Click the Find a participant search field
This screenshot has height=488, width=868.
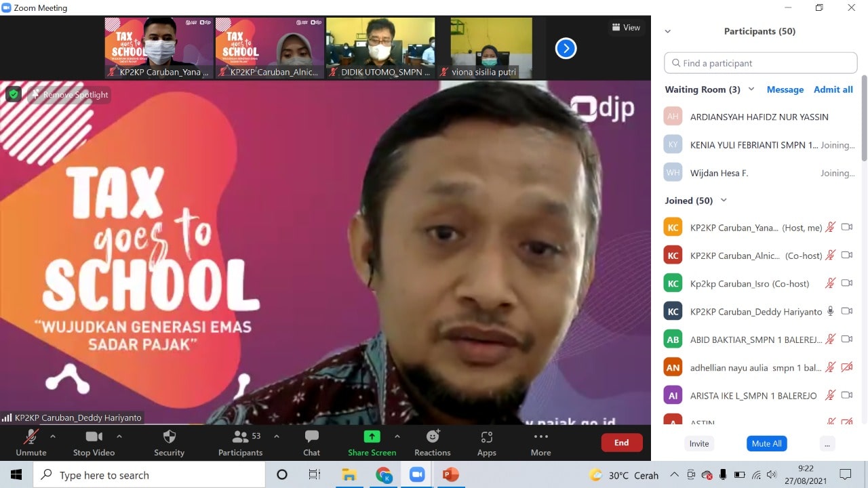[760, 63]
